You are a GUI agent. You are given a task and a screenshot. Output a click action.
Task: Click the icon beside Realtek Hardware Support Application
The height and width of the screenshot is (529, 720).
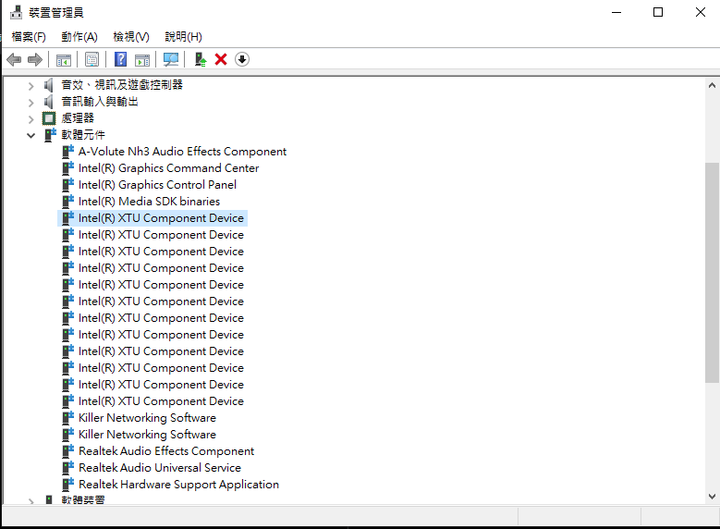coord(68,484)
